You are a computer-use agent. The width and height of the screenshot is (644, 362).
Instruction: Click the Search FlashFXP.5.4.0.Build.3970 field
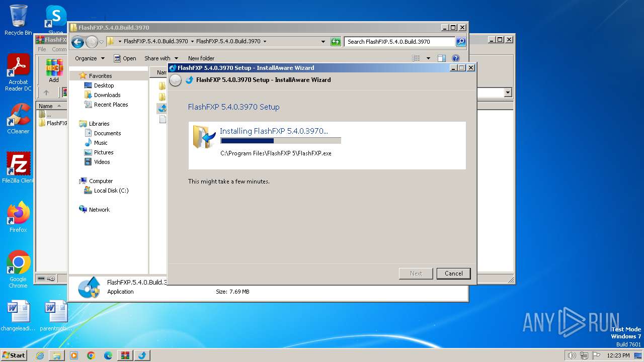click(x=400, y=42)
